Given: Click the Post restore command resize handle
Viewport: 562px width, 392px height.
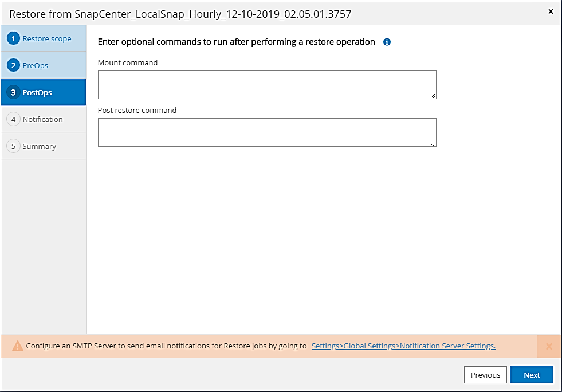Looking at the screenshot, I should point(434,144).
